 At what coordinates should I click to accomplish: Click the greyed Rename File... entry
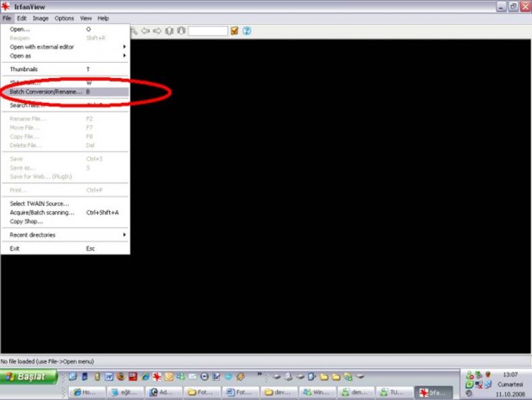[x=65, y=118]
